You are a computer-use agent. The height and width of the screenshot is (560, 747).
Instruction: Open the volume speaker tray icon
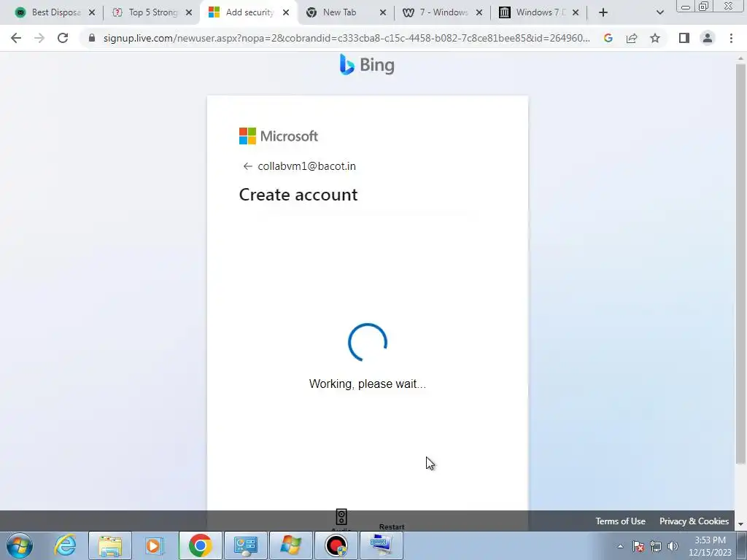point(673,546)
